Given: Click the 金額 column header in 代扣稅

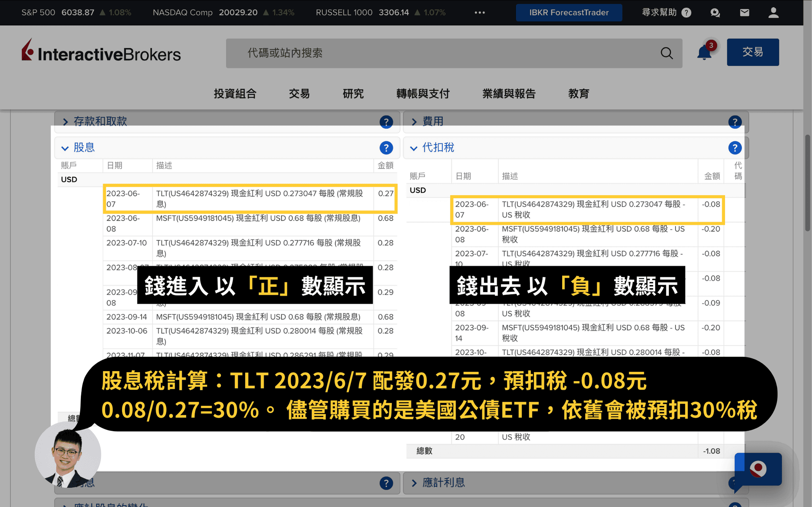Looking at the screenshot, I should pyautogui.click(x=712, y=176).
